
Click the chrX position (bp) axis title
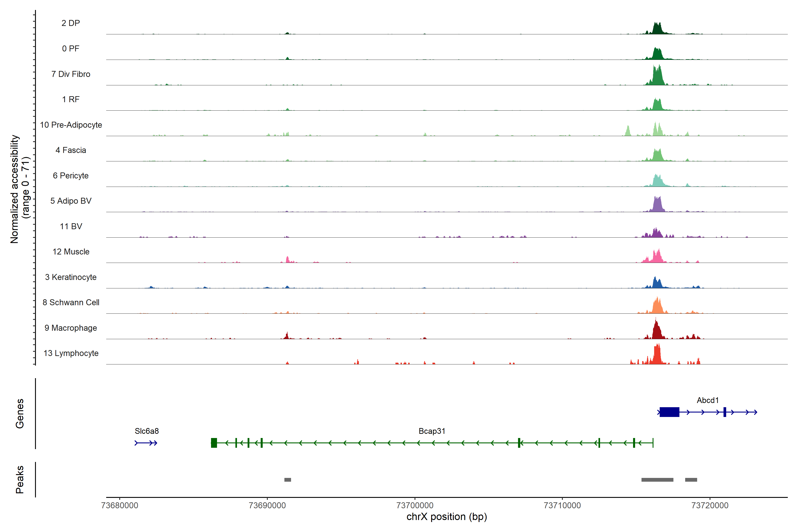[x=446, y=517]
